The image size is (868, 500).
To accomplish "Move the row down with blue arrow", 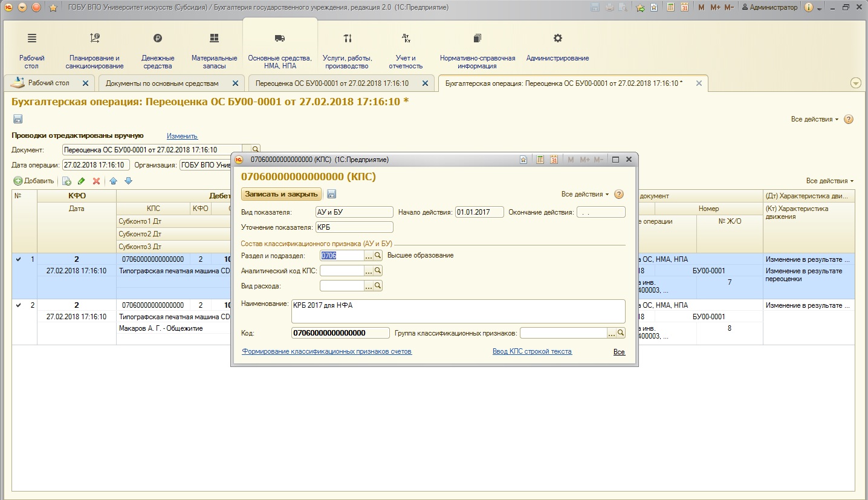I will [x=128, y=181].
